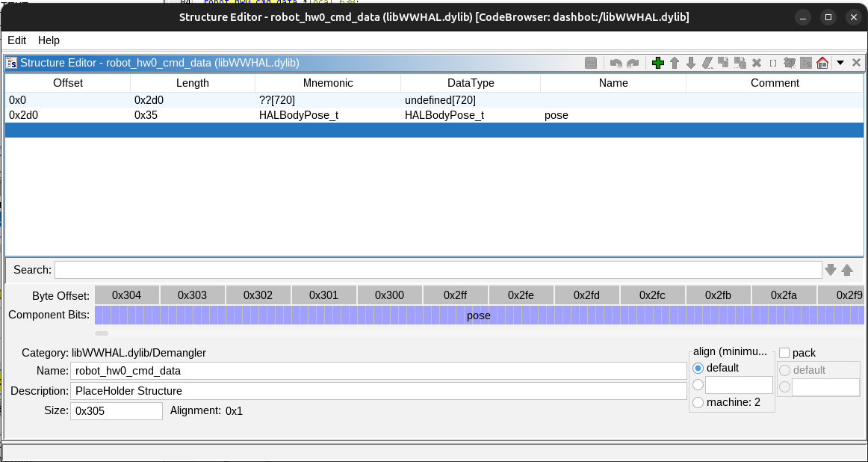The height and width of the screenshot is (462, 868).
Task: Click the apply changes floppy disk icon
Action: (x=591, y=64)
